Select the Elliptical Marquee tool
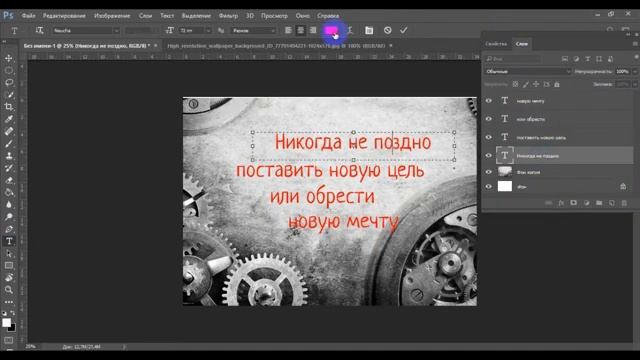640x360 pixels. pyautogui.click(x=9, y=71)
